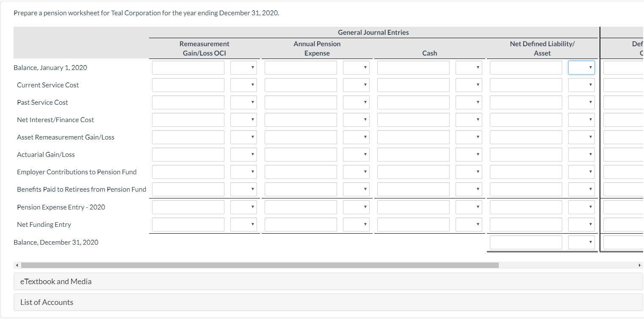Open the dropdown beside Balance, January 1, 2020 Remeasurement field
This screenshot has width=644, height=321.
[243, 67]
